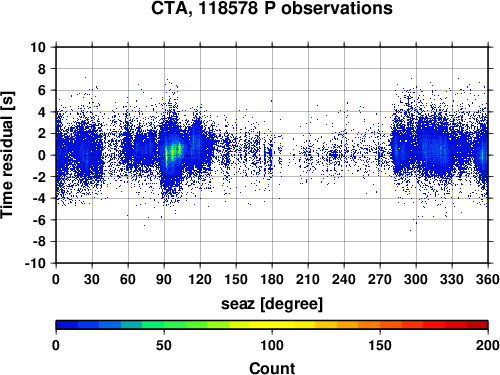Click the plot title 'CTA, 118578 P observations'
Image resolution: width=500 pixels, height=375 pixels.
[x=272, y=8]
